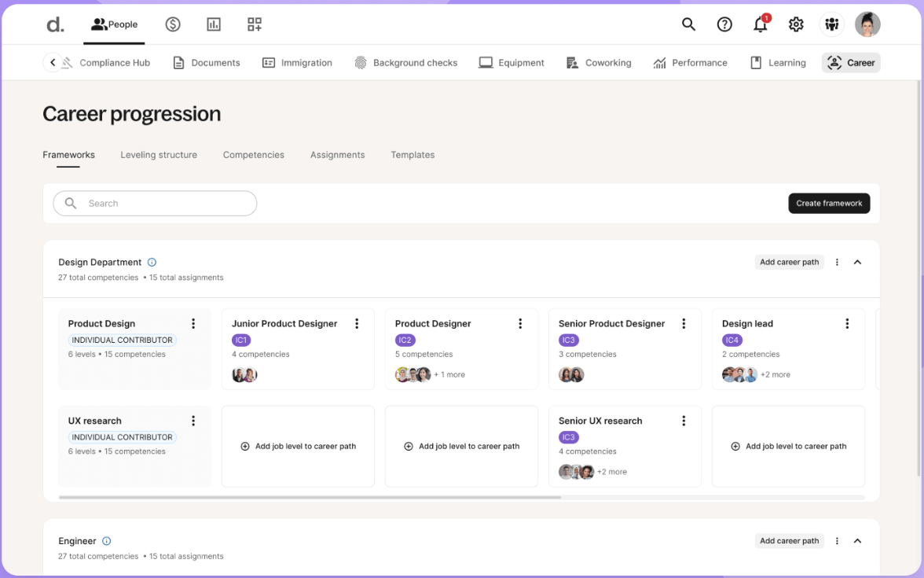Open the reports chart icon
Screen dimensions: 924x578
tap(214, 24)
